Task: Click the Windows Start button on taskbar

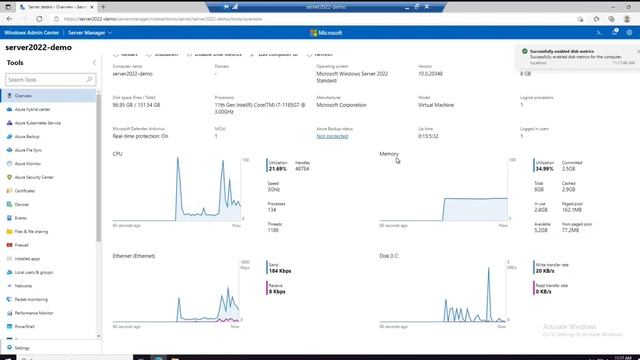Action: (7, 358)
